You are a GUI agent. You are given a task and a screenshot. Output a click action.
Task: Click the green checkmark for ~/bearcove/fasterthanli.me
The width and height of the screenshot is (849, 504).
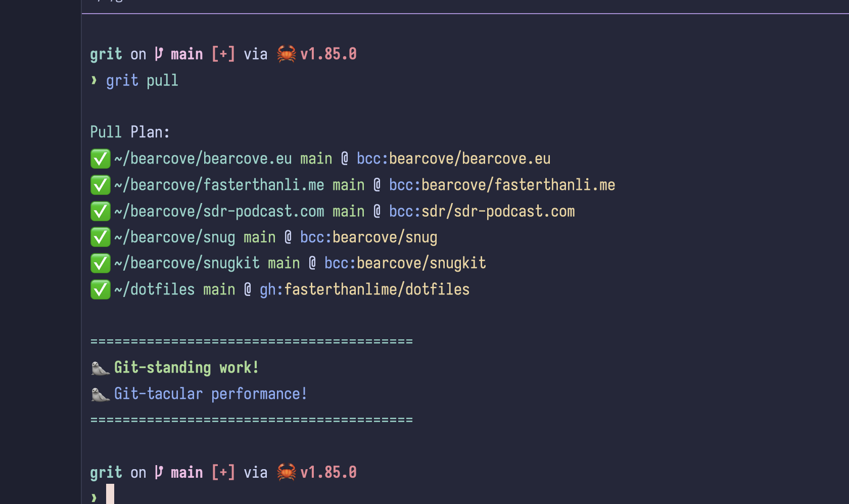[x=100, y=185]
